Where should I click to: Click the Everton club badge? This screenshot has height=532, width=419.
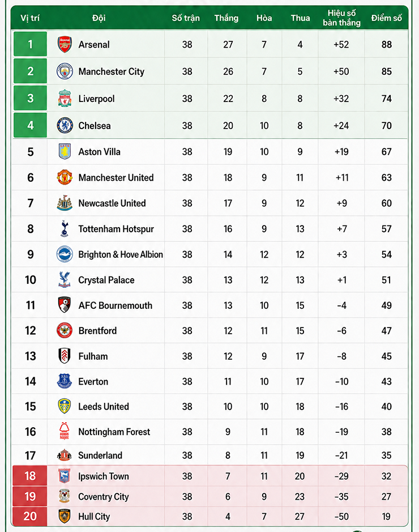point(65,381)
